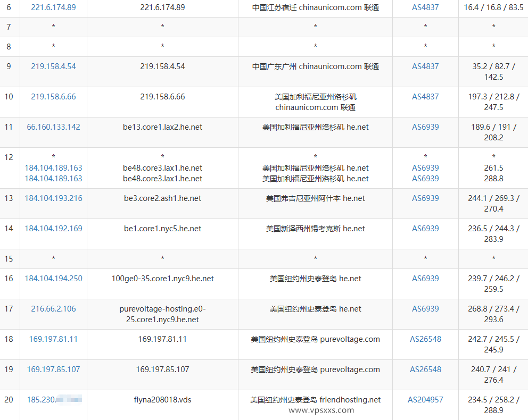
Task: Select the purevoltage-hosting.e0-25.core1.nyc9.he.net hostname
Action: [x=163, y=314]
